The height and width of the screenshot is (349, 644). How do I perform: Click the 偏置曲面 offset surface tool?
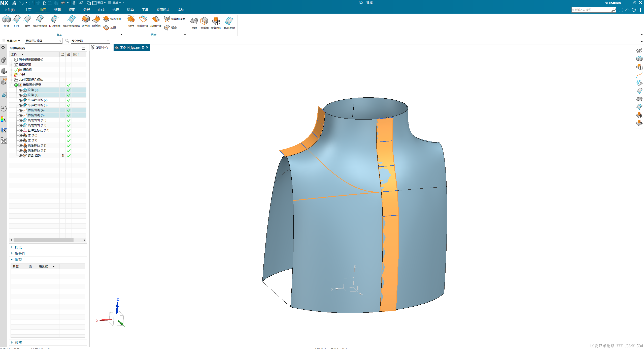point(112,19)
